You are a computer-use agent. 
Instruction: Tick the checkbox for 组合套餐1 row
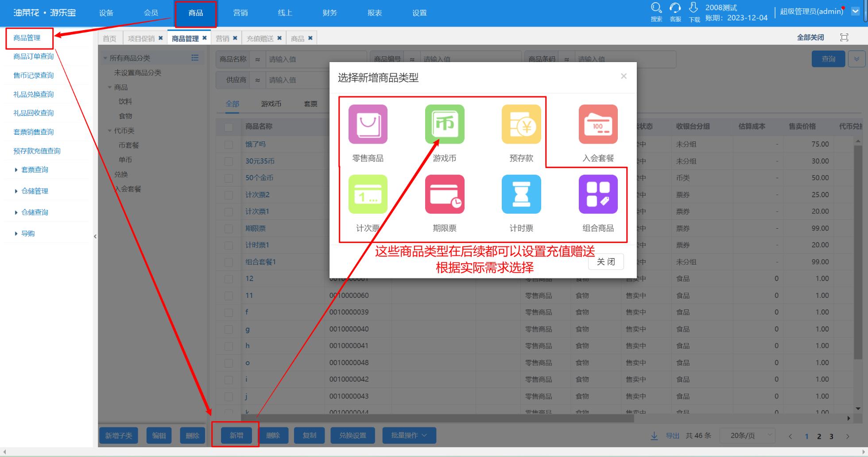click(229, 262)
